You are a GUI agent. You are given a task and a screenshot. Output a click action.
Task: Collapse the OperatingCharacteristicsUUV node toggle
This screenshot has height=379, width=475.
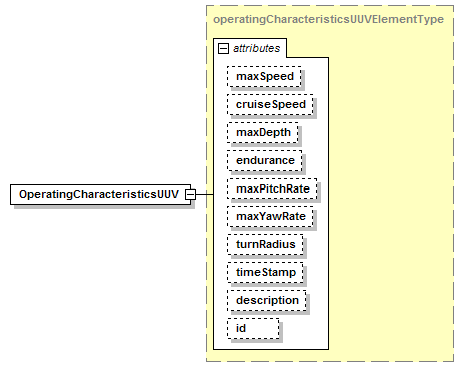point(190,194)
